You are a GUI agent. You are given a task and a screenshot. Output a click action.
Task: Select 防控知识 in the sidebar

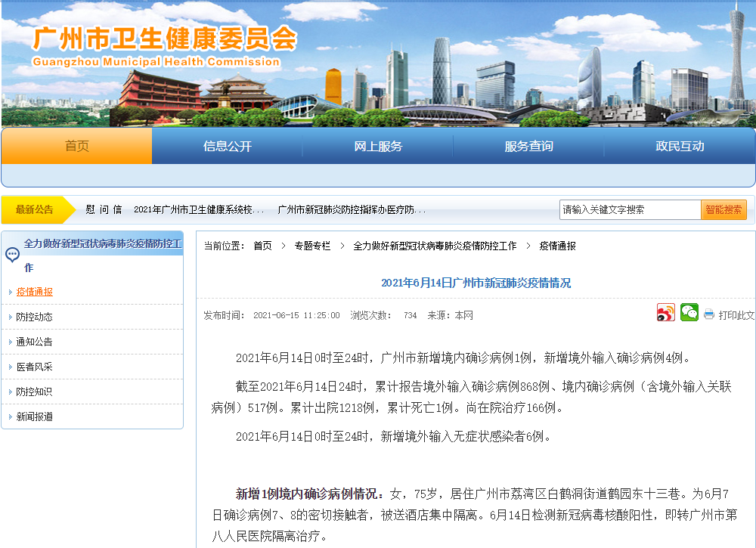pyautogui.click(x=35, y=392)
